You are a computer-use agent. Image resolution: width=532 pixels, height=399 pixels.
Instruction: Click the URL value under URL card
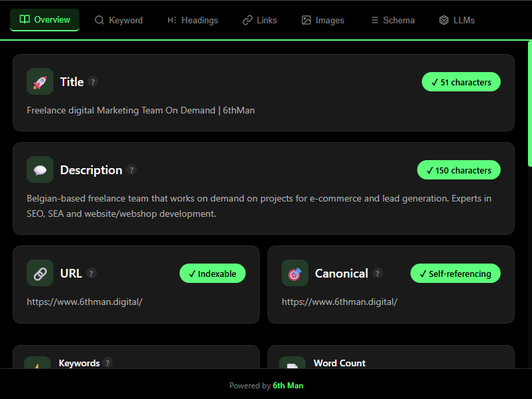point(85,302)
